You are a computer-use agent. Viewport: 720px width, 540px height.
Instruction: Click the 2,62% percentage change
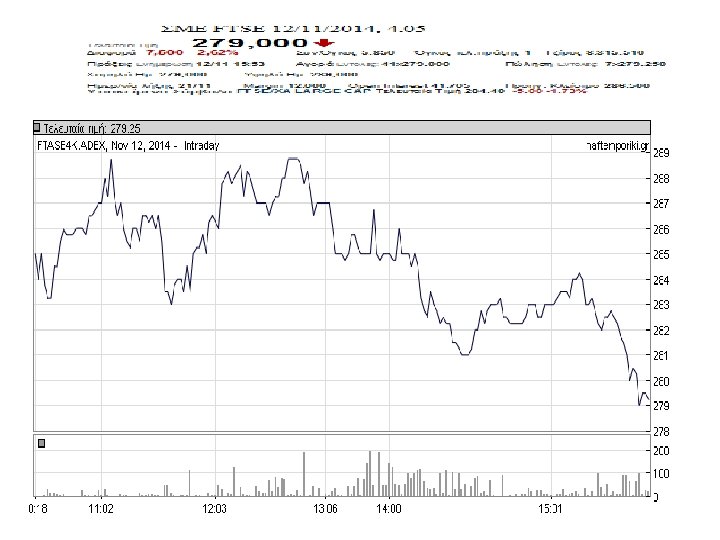tap(218, 52)
